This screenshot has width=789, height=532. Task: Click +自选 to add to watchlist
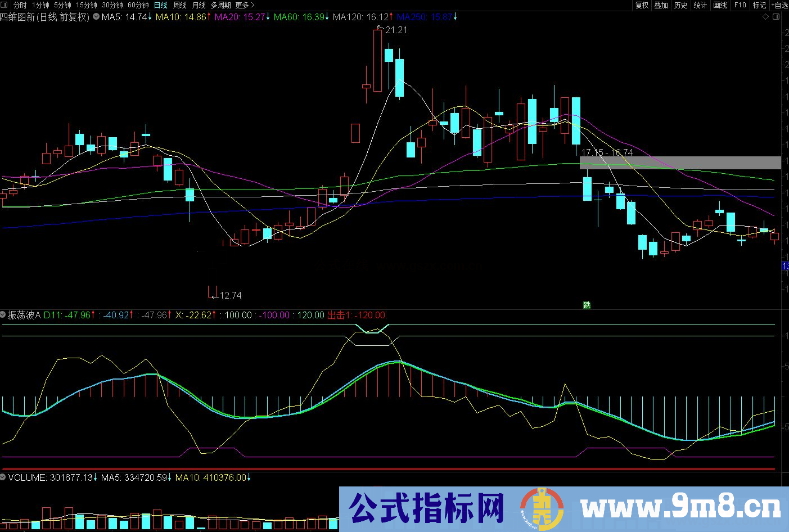pos(779,5)
